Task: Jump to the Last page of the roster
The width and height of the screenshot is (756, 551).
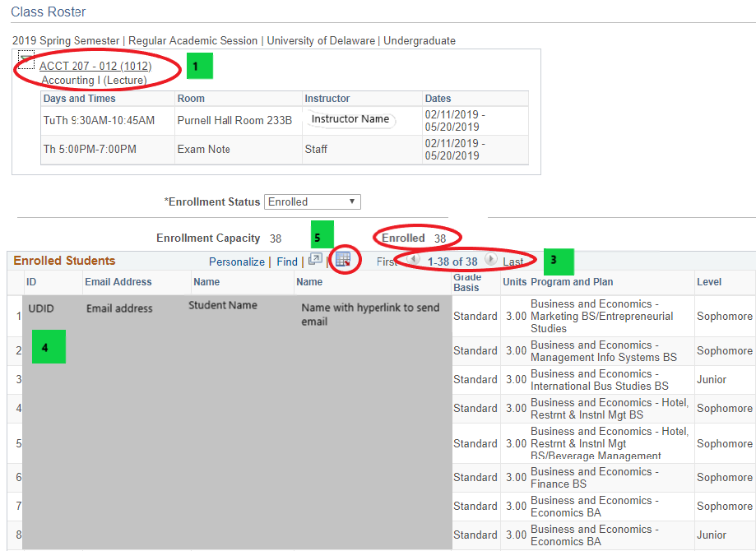Action: [513, 262]
